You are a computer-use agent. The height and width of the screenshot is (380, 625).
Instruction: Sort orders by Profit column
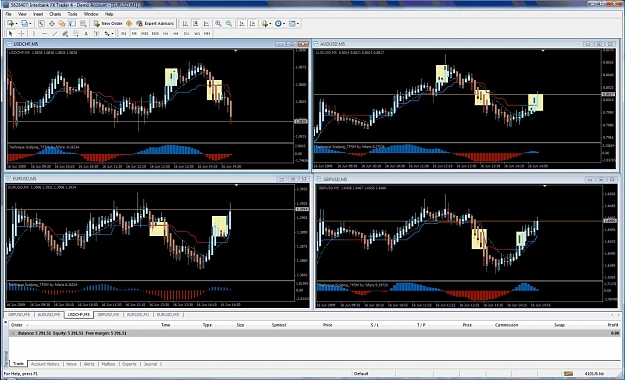tap(613, 325)
